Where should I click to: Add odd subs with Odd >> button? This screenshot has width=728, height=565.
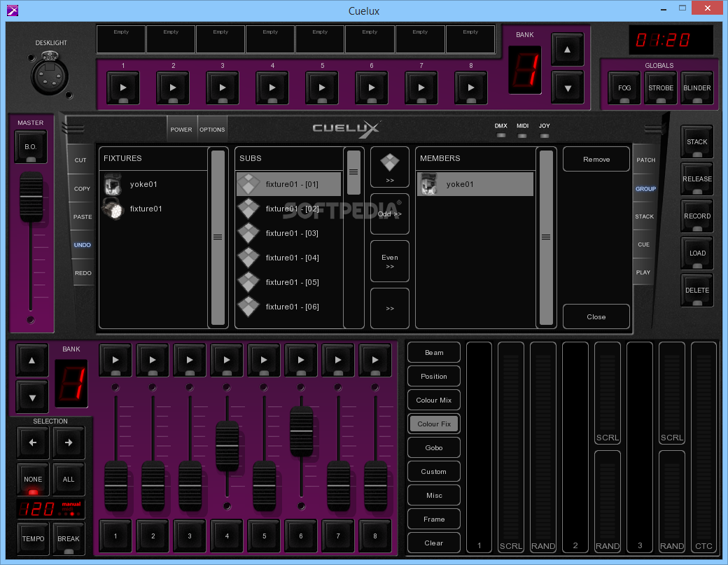pos(389,214)
